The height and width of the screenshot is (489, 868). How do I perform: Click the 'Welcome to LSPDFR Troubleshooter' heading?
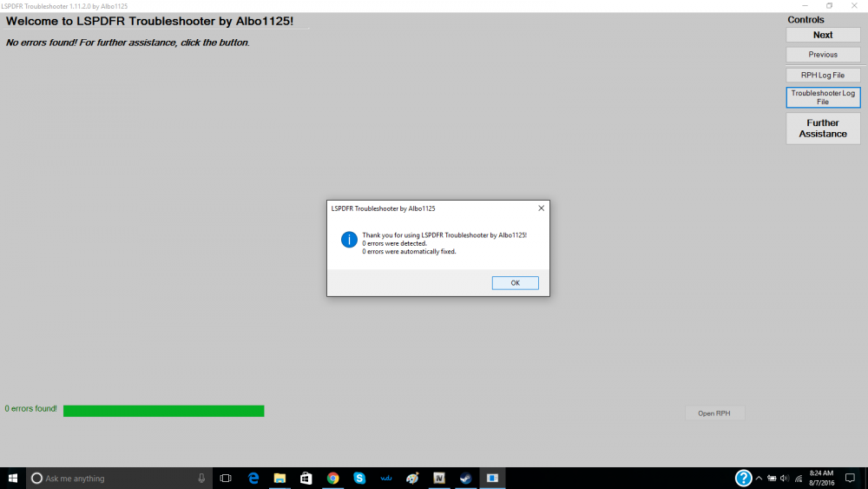pos(149,21)
